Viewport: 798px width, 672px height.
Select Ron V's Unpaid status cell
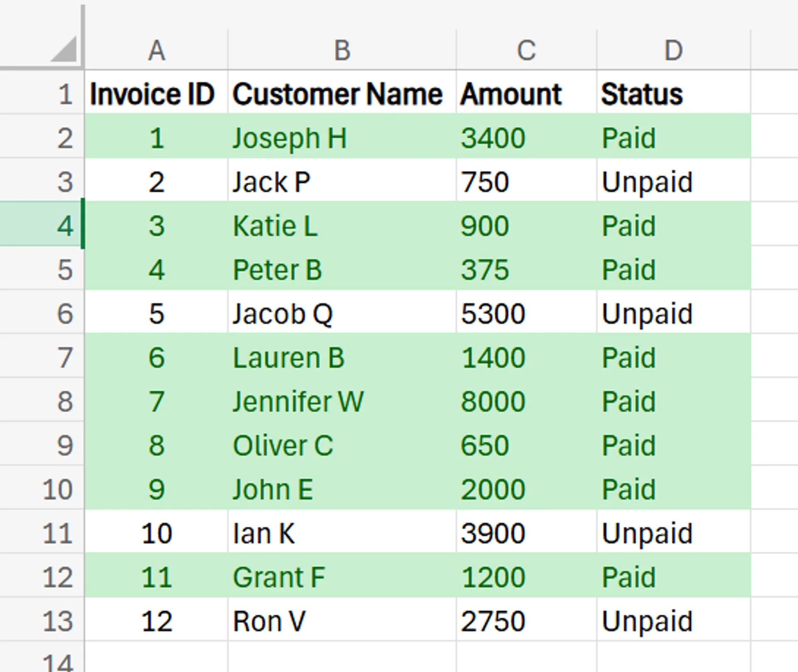point(674,620)
